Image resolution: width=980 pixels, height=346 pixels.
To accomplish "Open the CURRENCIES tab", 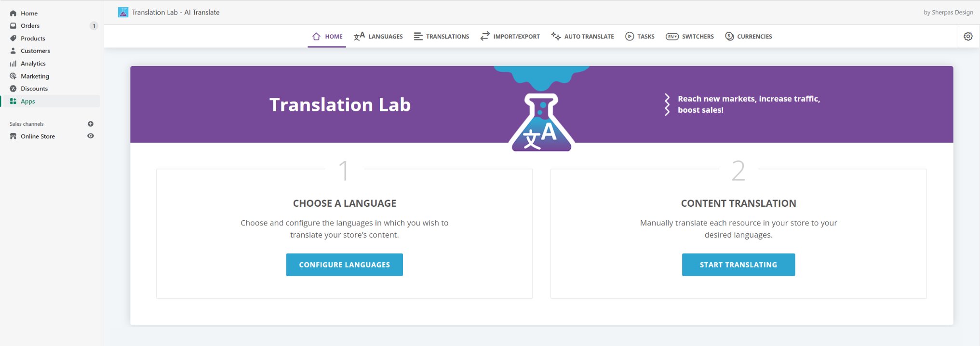I will point(749,36).
